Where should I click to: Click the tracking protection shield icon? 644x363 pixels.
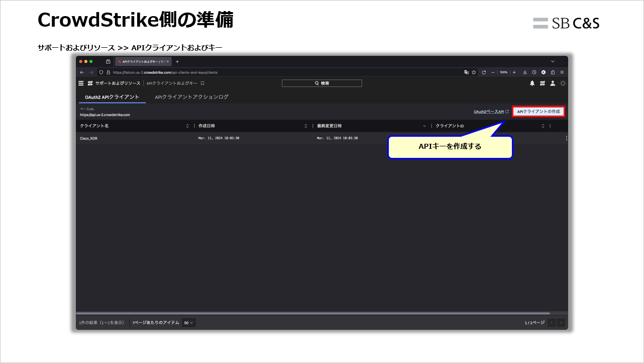[x=101, y=72]
